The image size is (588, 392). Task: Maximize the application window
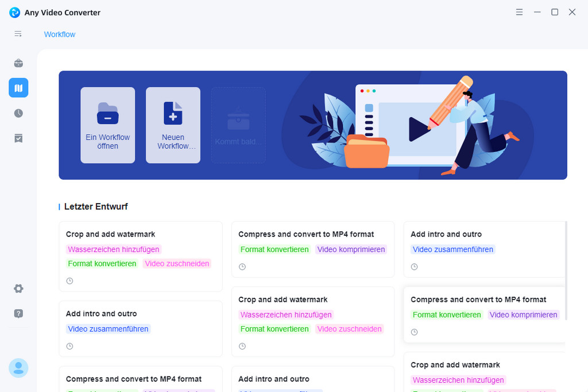(555, 12)
